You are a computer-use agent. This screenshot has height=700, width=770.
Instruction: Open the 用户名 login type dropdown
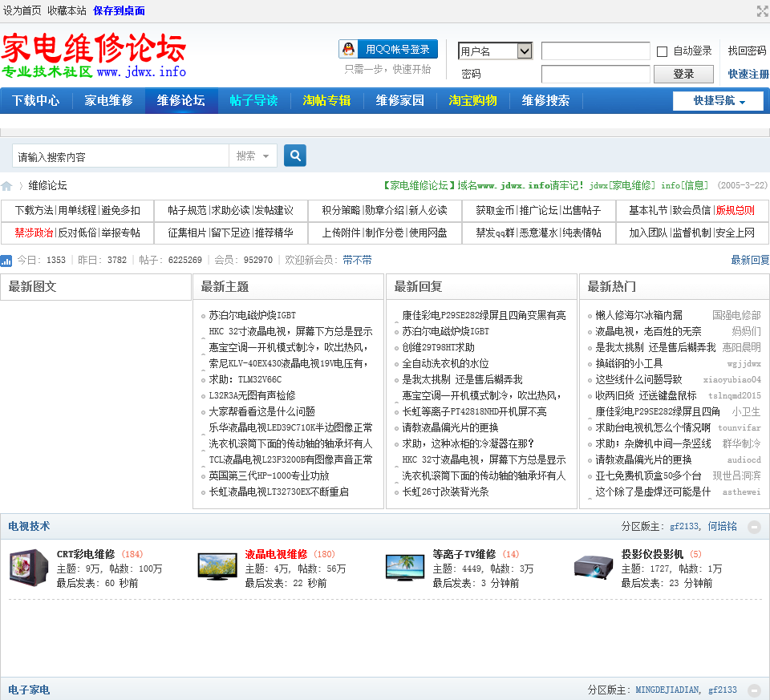495,51
